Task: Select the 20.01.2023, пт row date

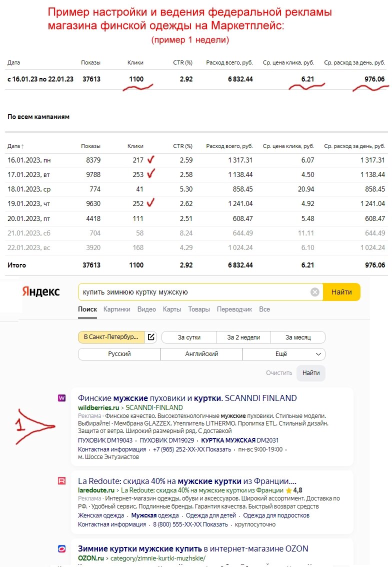Action: (28, 218)
